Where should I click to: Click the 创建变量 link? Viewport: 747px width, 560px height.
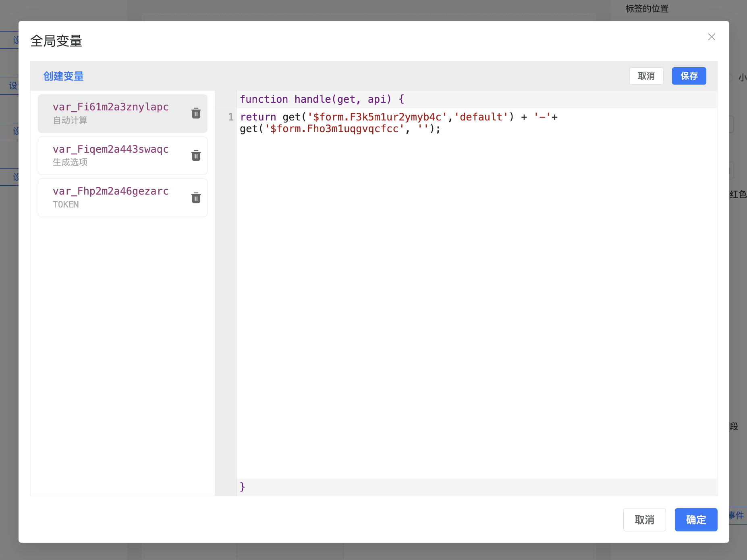coord(64,76)
